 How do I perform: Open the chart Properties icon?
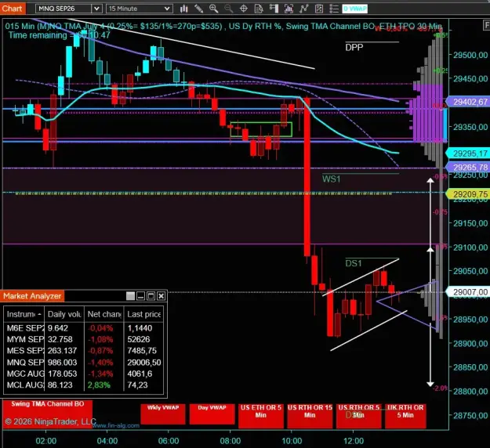point(319,9)
